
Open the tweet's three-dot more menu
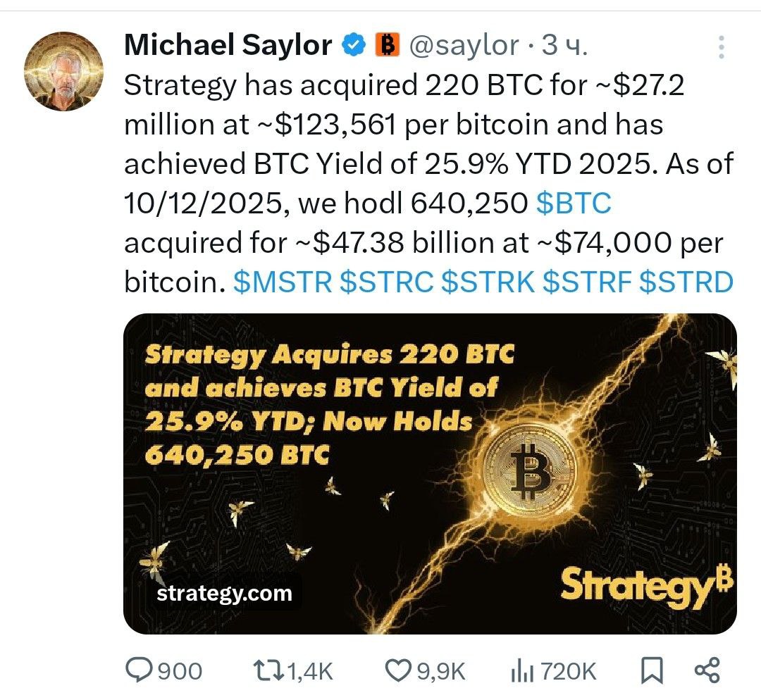pos(720,46)
